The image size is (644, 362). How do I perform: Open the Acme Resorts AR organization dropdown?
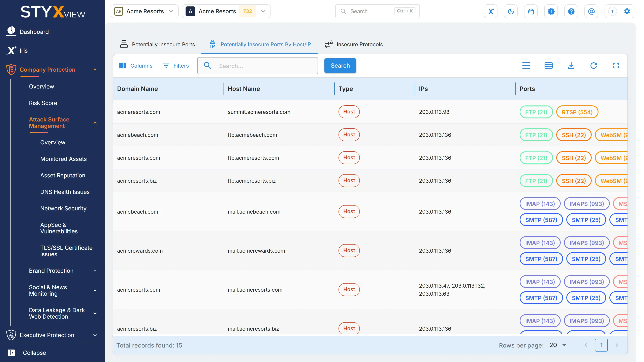[144, 11]
